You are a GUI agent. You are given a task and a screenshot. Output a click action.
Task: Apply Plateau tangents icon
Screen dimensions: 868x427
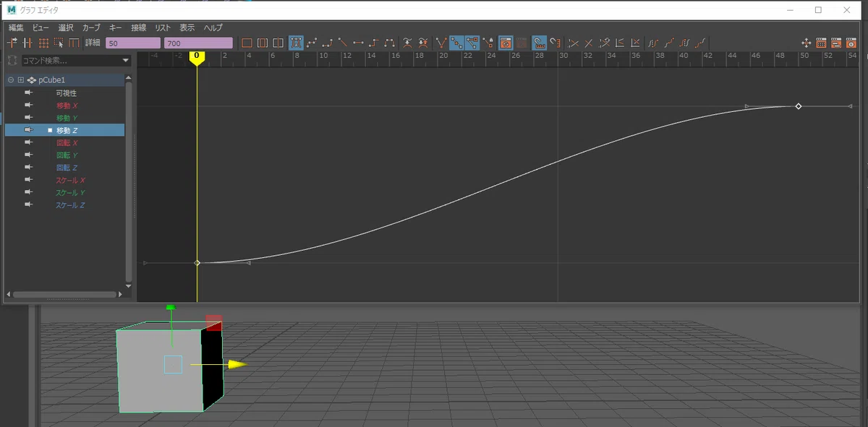click(x=390, y=43)
